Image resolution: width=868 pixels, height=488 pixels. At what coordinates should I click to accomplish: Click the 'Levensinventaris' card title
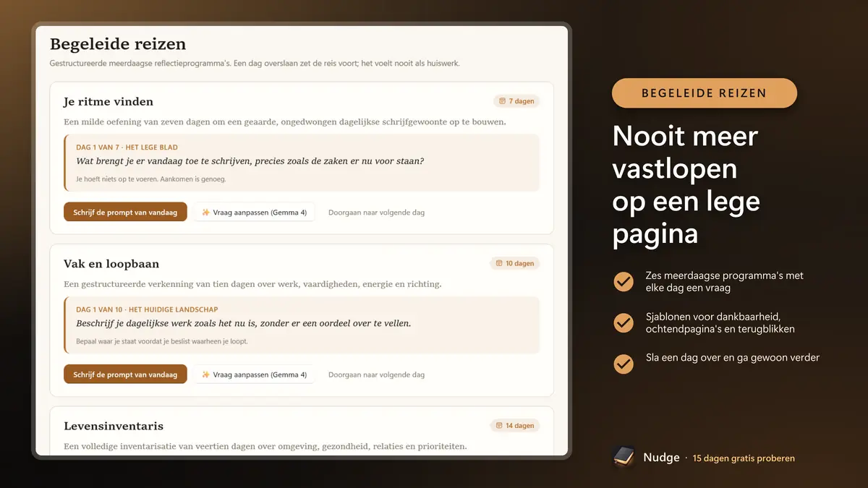(114, 426)
